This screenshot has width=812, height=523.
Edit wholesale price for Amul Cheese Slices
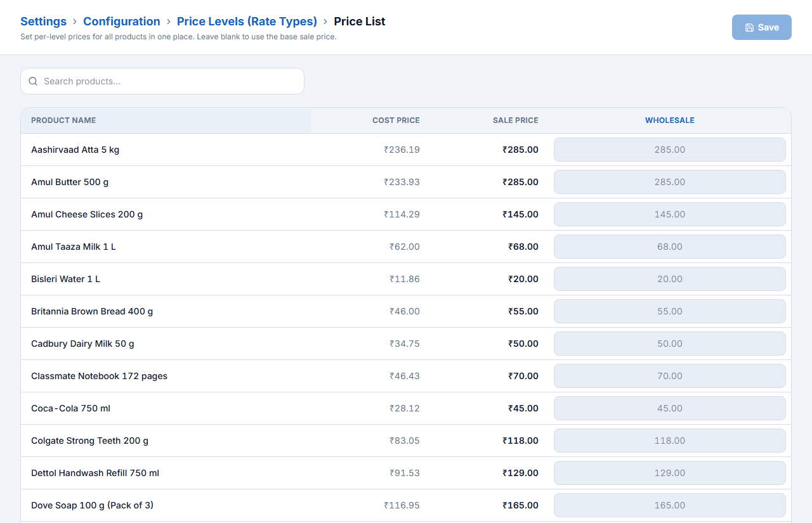[670, 214]
